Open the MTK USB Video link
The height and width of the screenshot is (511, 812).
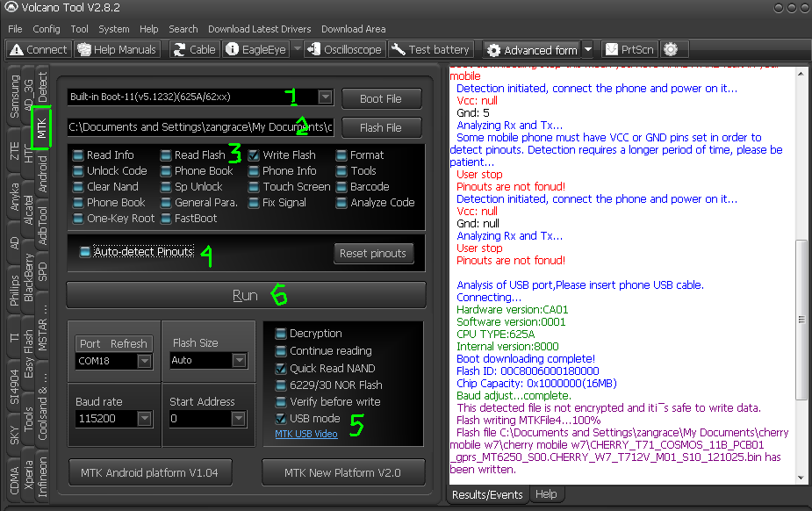point(305,434)
